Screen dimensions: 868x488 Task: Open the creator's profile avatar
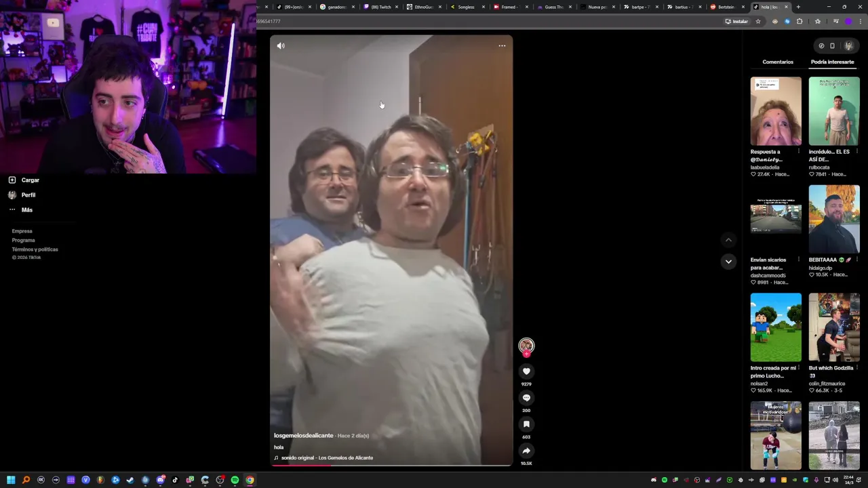pos(526,346)
